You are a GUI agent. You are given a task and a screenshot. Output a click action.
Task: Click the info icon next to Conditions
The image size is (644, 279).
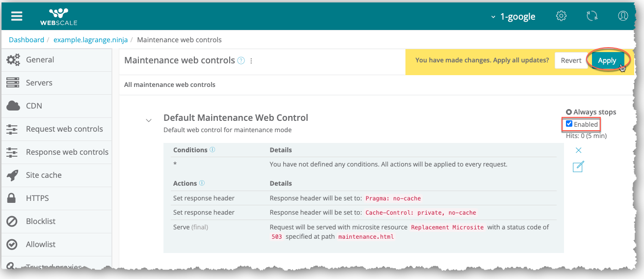(x=213, y=150)
